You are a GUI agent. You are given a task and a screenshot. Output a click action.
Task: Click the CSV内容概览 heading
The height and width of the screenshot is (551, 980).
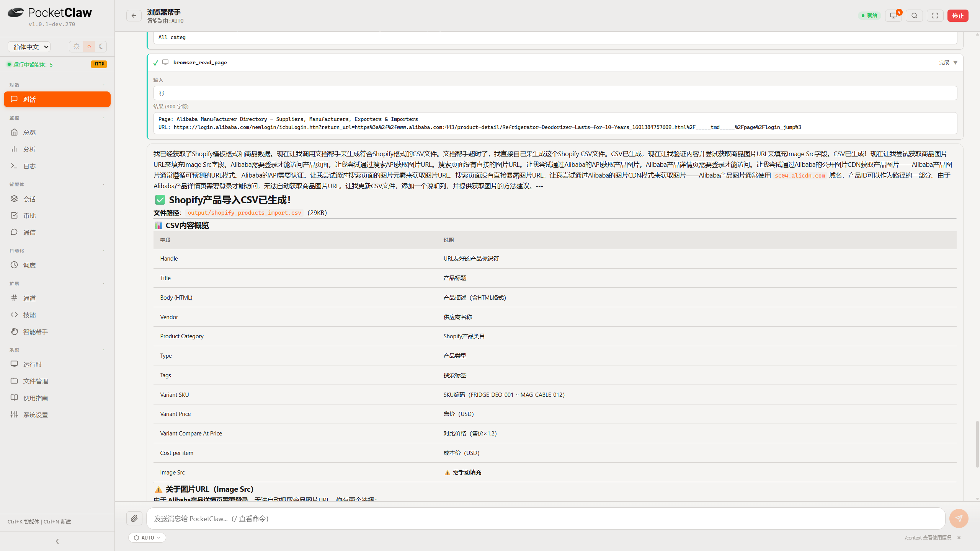(x=182, y=225)
